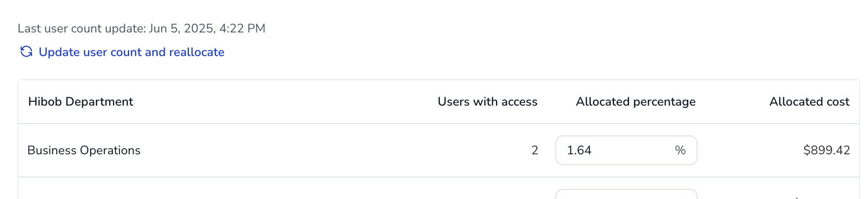Sort by Hibob Department column header
Viewport: 868px width, 199px height.
(x=80, y=102)
